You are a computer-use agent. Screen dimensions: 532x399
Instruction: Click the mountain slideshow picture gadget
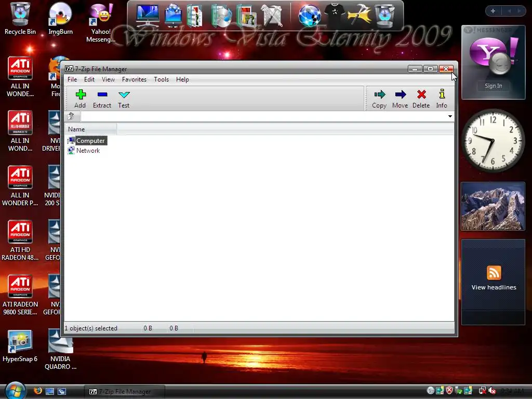493,206
